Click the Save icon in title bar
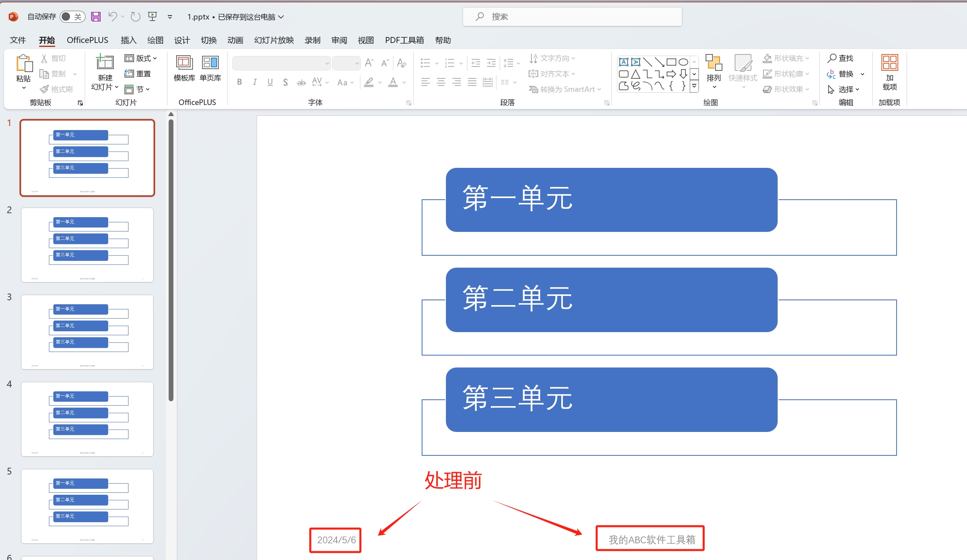Viewport: 967px width, 560px height. pyautogui.click(x=96, y=16)
